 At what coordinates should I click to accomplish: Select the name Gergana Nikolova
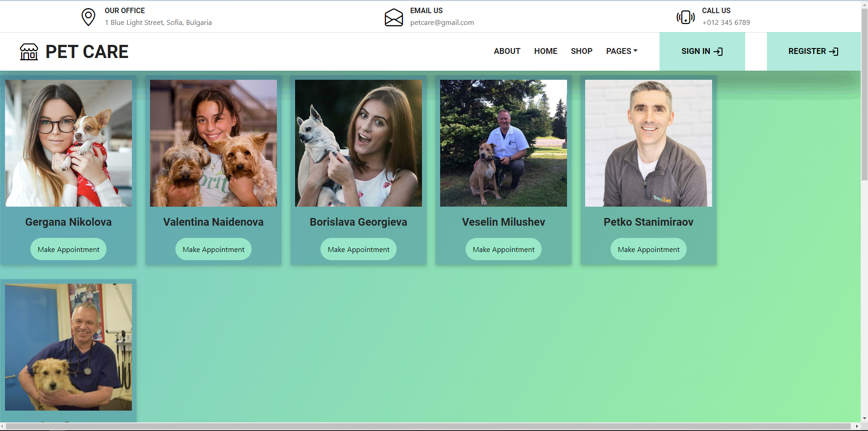68,222
